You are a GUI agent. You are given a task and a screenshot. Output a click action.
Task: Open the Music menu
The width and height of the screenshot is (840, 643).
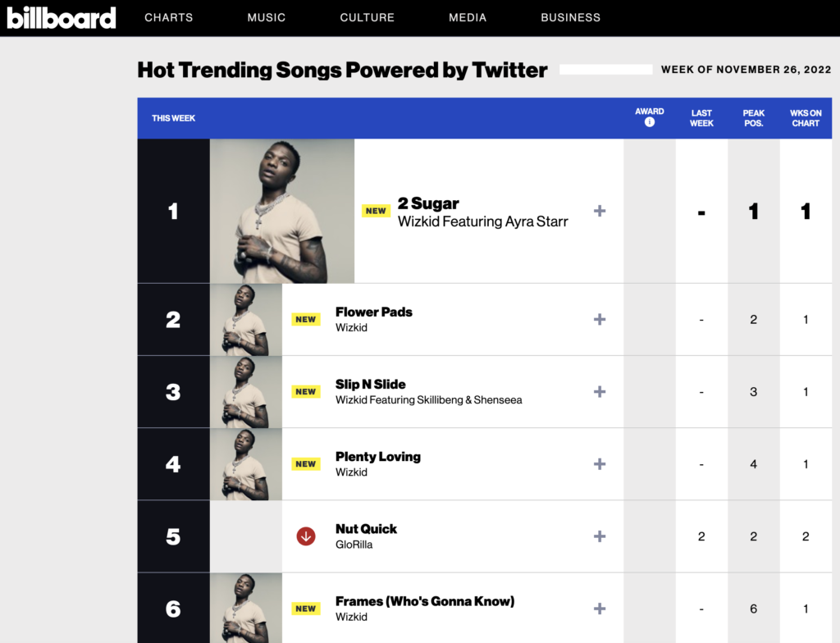click(x=267, y=18)
